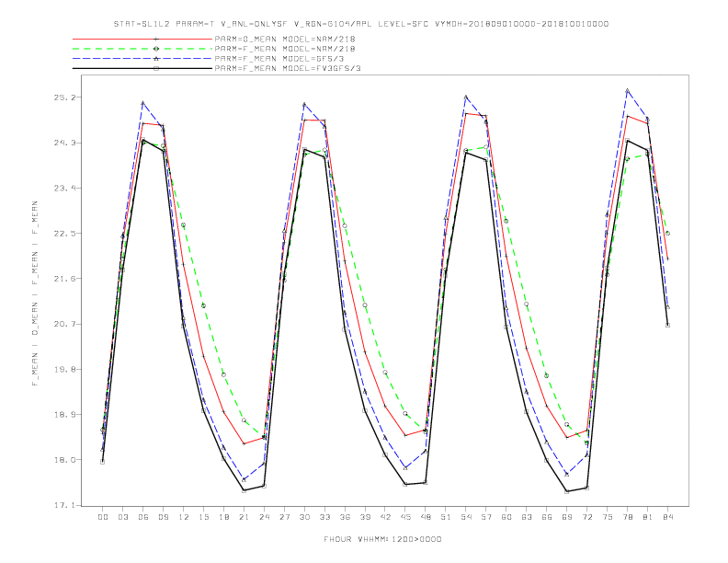
Task: Click y-axis tick value 17.1
Action: [x=64, y=505]
